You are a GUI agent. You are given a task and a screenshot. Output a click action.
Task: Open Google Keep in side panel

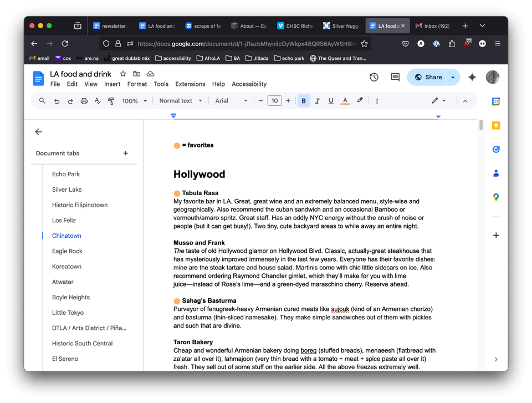[x=496, y=126]
